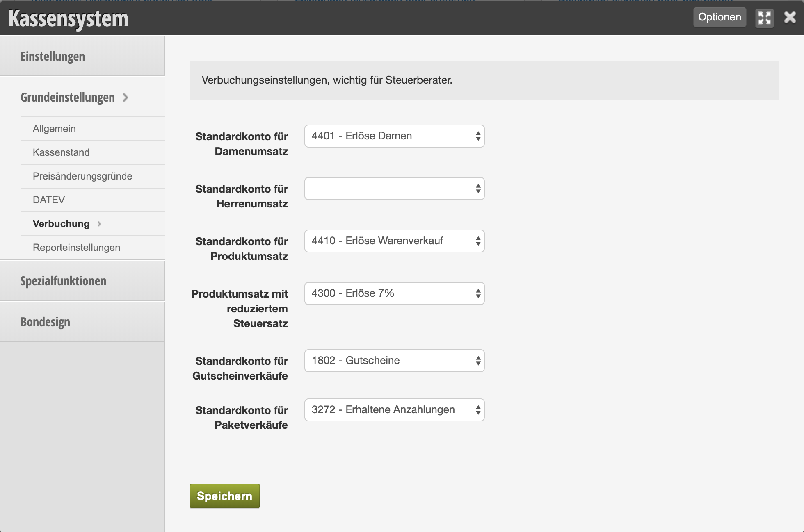Open Preisänderungsgründe settings page
This screenshot has height=532, width=804.
[x=82, y=176]
